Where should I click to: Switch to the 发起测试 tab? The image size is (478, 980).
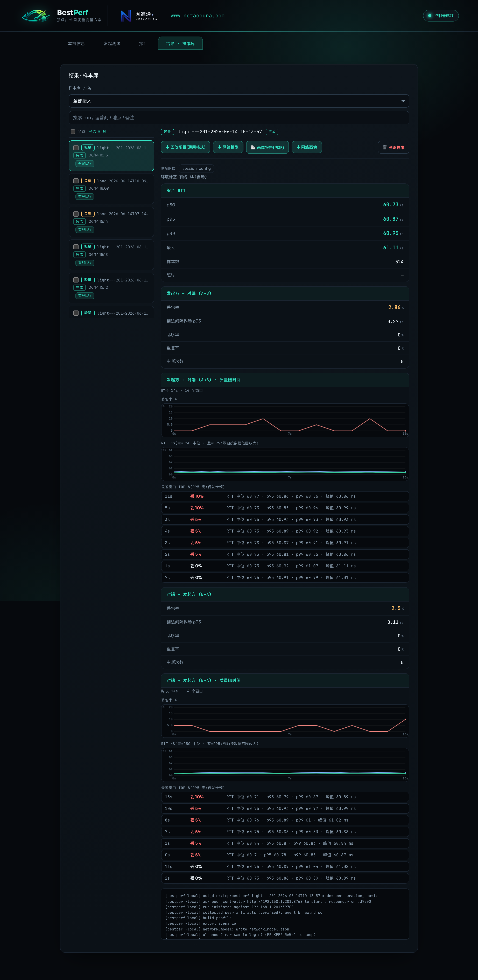tap(112, 44)
